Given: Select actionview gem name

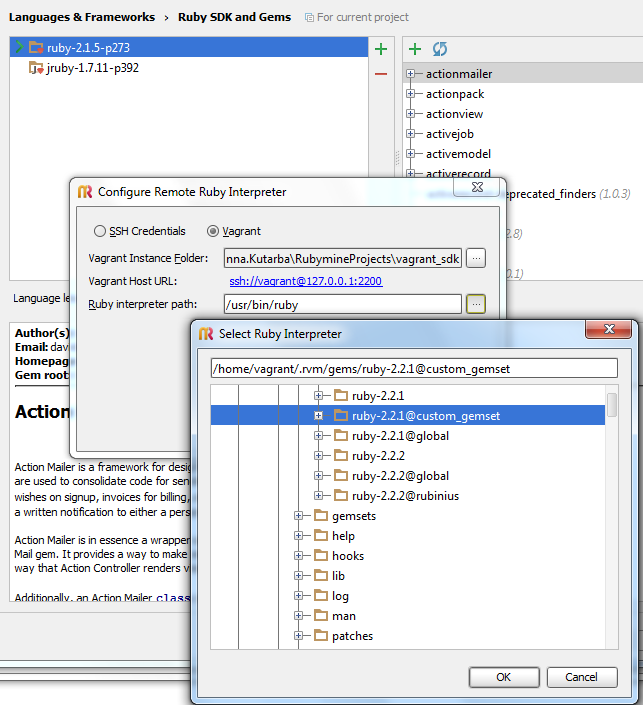Looking at the screenshot, I should tap(455, 114).
